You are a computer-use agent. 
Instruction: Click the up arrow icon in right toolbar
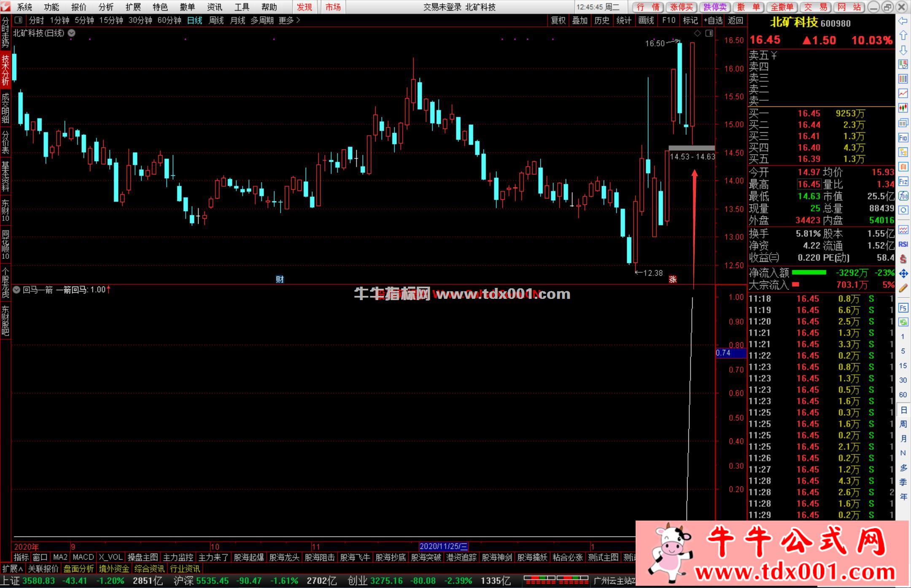coord(903,35)
